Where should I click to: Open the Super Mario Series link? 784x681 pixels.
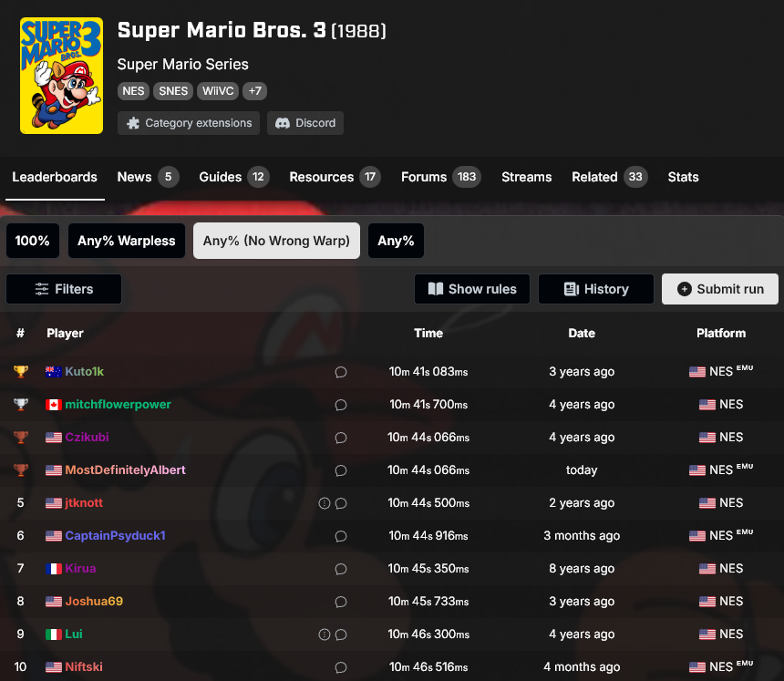182,65
